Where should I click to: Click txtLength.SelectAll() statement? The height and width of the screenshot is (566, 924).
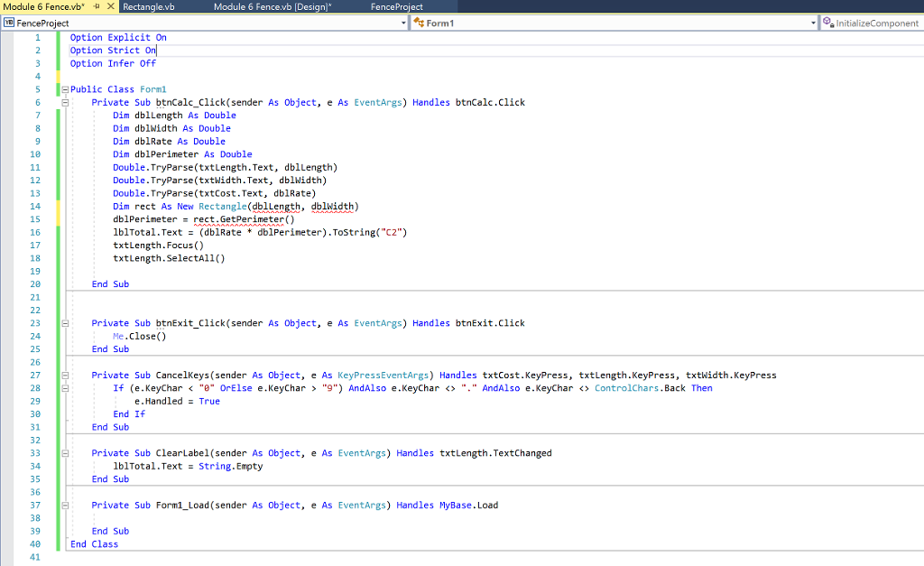[x=169, y=258]
